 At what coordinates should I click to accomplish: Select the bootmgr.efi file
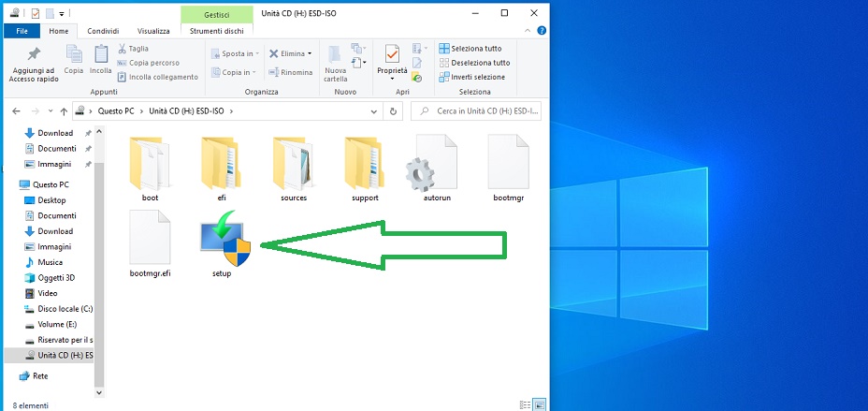tap(150, 243)
